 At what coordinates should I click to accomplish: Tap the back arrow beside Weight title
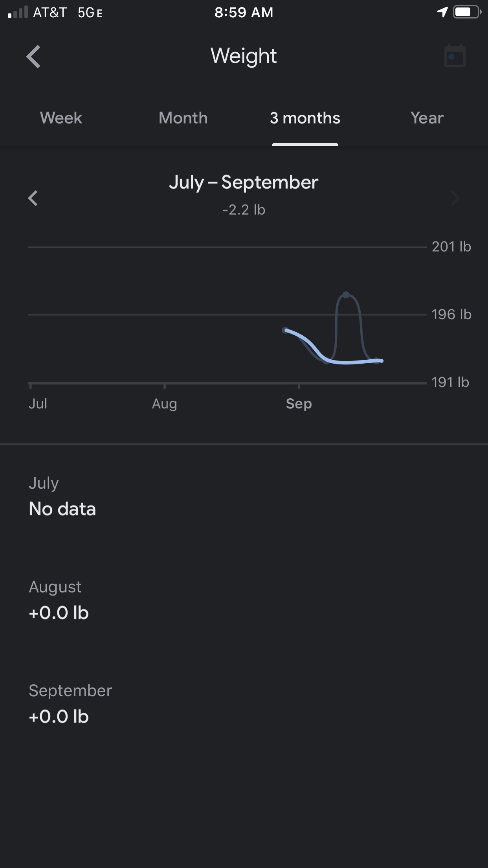[34, 57]
